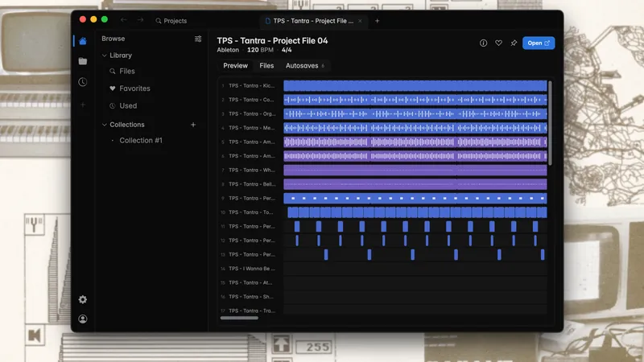Screen dimensions: 644x362
Task: Favorite the project with the heart icon
Action: point(498,43)
